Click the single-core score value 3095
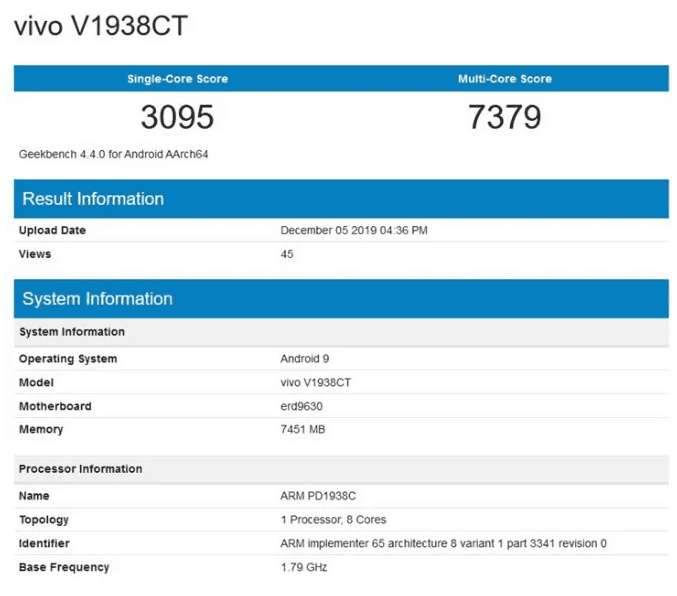The image size is (677, 596). click(177, 117)
